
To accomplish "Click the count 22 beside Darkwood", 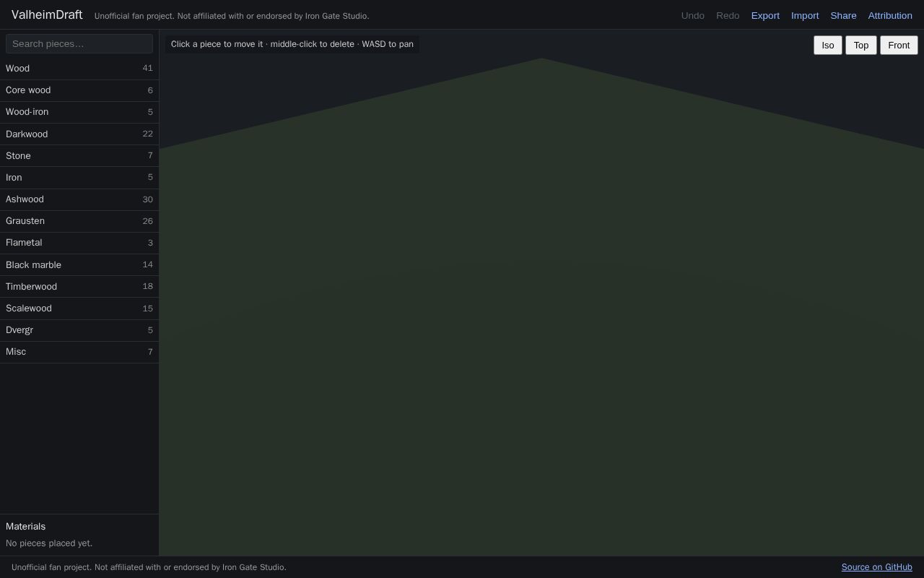I will point(147,134).
